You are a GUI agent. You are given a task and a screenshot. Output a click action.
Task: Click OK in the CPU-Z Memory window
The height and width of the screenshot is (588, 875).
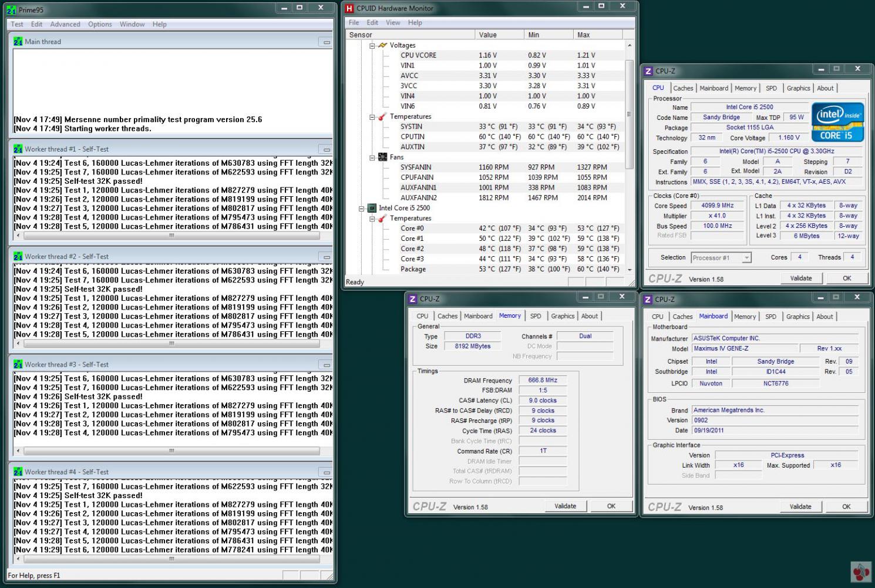[x=611, y=506]
